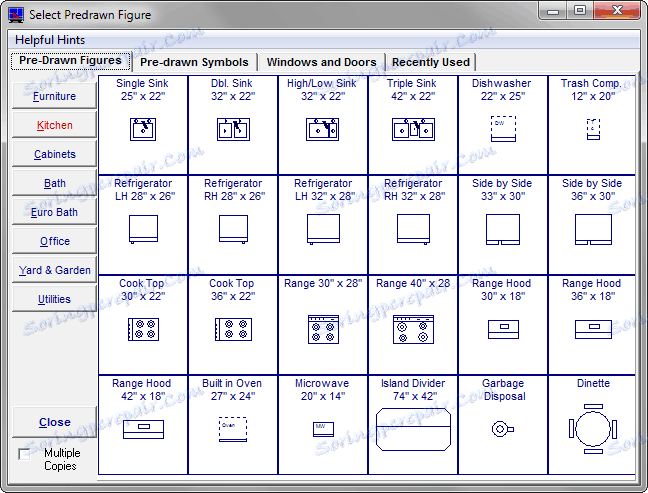Pick the Garbage Disposal figure
648x493 pixels.
tap(503, 425)
